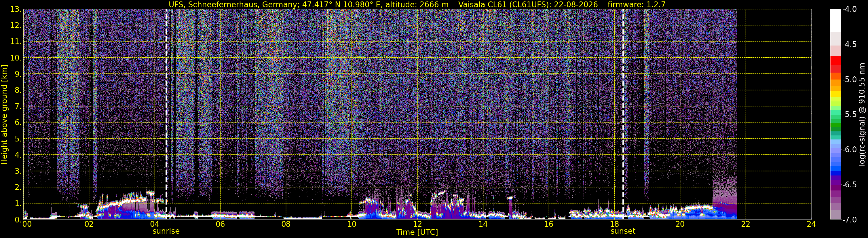Click the plot title text at top

click(x=417, y=4)
